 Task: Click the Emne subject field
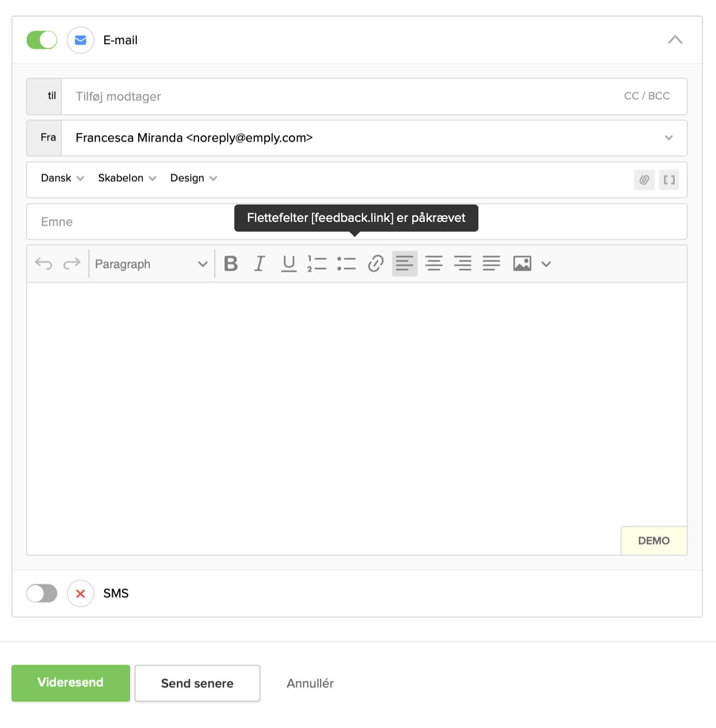pos(130,222)
